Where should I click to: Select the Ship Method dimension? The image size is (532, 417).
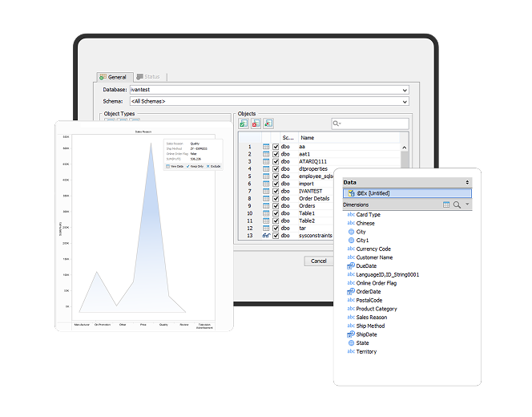click(x=370, y=326)
